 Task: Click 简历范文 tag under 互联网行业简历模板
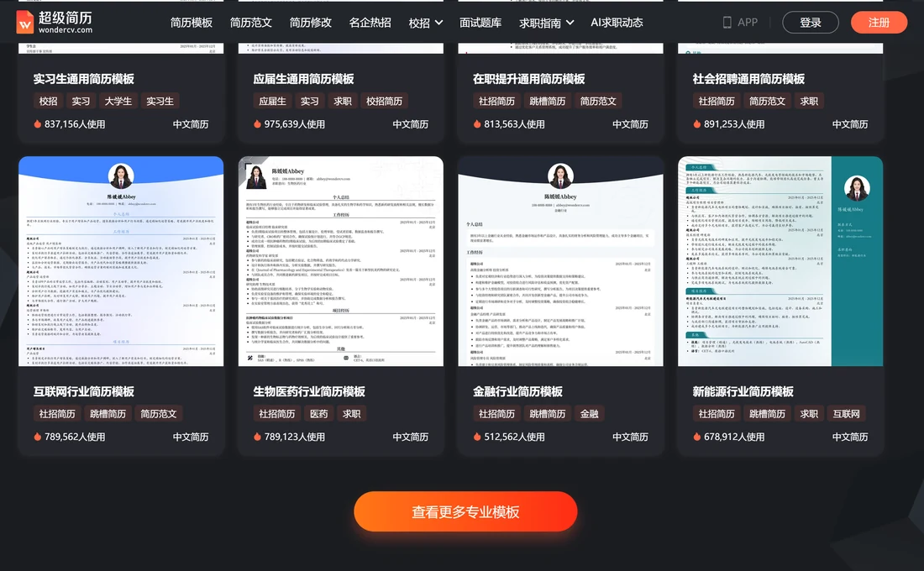click(x=159, y=414)
